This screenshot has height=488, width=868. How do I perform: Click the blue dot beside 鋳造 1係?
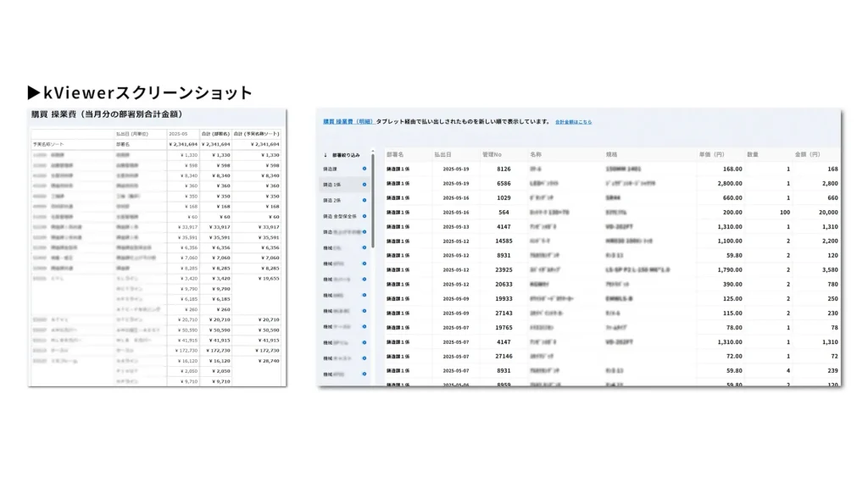(x=364, y=184)
